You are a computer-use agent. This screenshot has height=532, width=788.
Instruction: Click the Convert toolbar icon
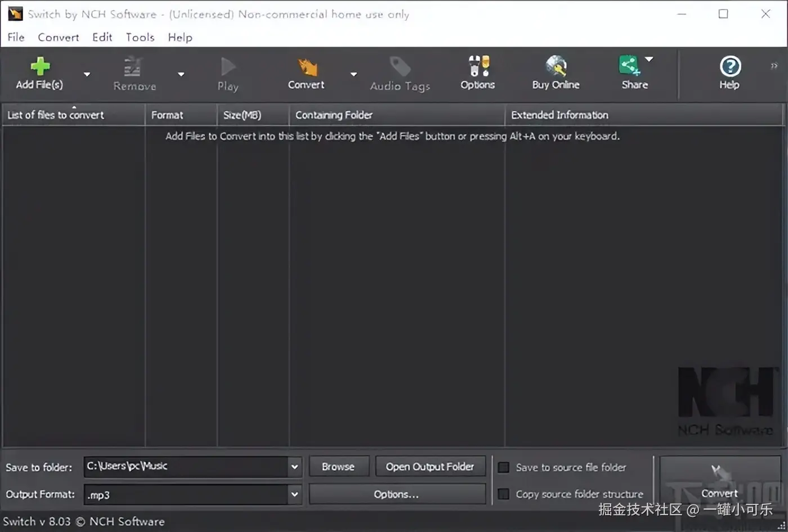point(307,67)
